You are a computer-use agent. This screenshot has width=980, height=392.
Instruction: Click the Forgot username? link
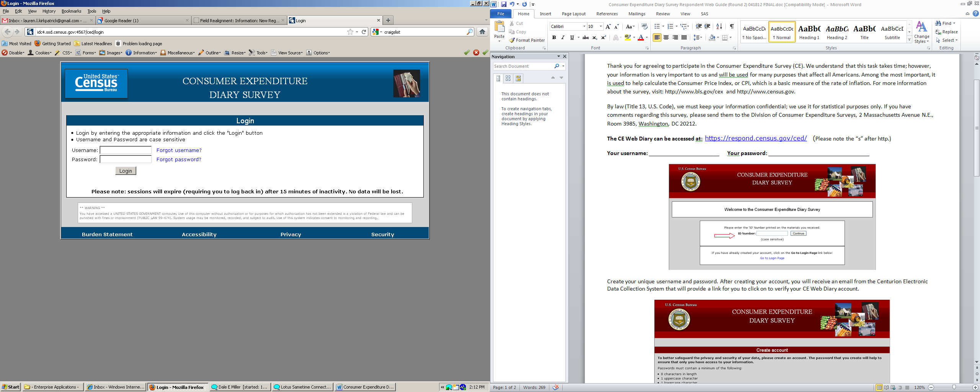click(179, 150)
